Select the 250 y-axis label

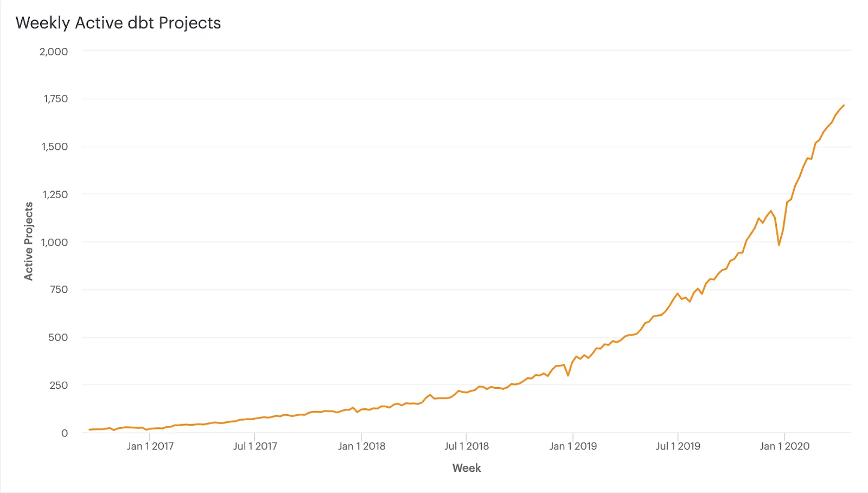pyautogui.click(x=59, y=385)
